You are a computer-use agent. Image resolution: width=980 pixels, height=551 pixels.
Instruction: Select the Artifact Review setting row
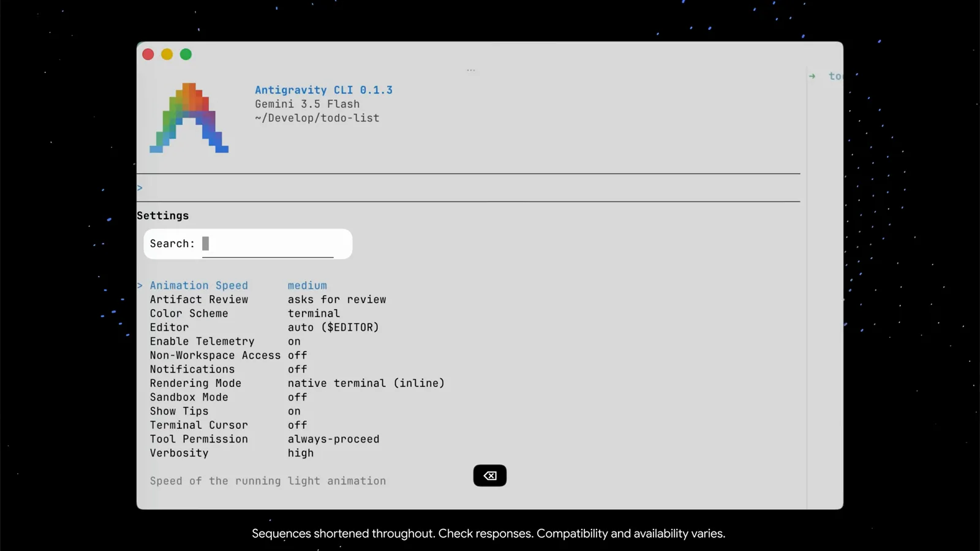coord(268,299)
